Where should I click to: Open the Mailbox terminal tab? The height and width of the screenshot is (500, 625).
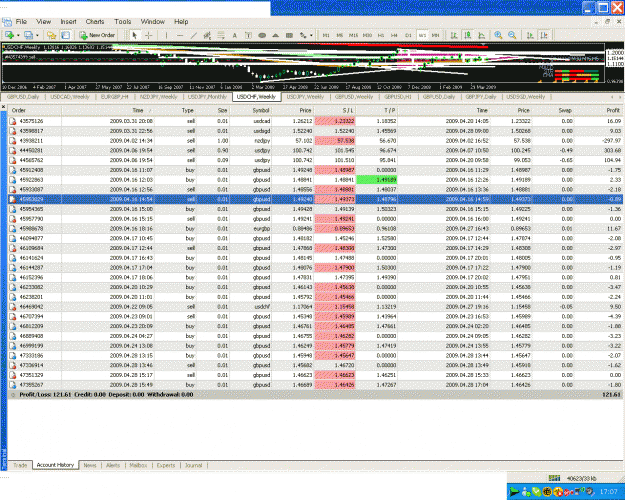[x=138, y=465]
